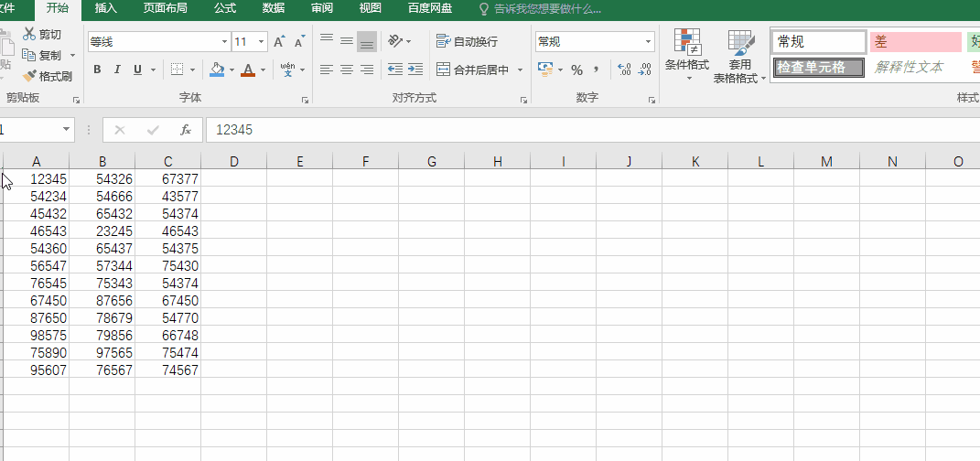Screen dimensions: 980x461
Task: Increase decimal places icon
Action: coord(624,70)
